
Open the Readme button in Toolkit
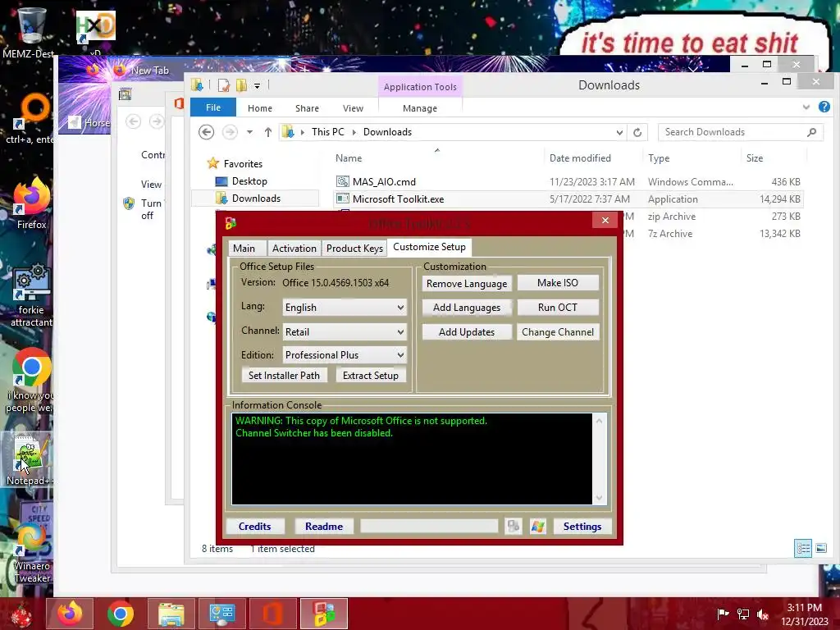pos(323,526)
